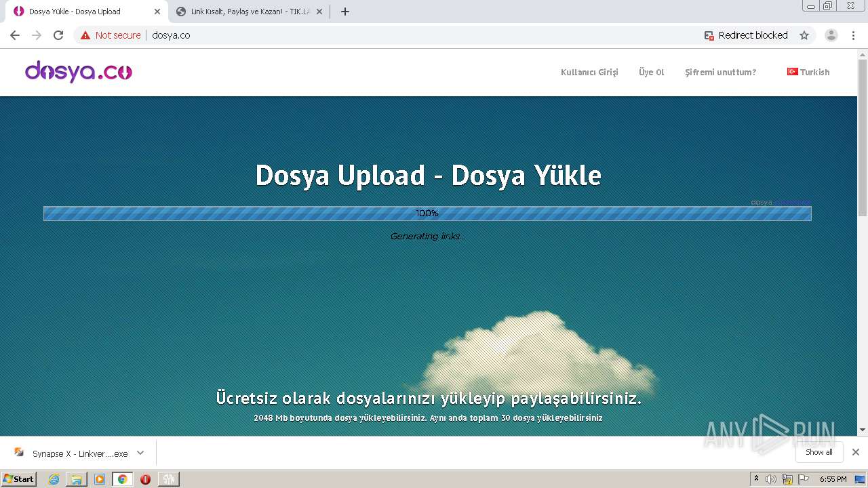Click Show all downloads
Viewport: 868px width, 488px height.
click(819, 452)
